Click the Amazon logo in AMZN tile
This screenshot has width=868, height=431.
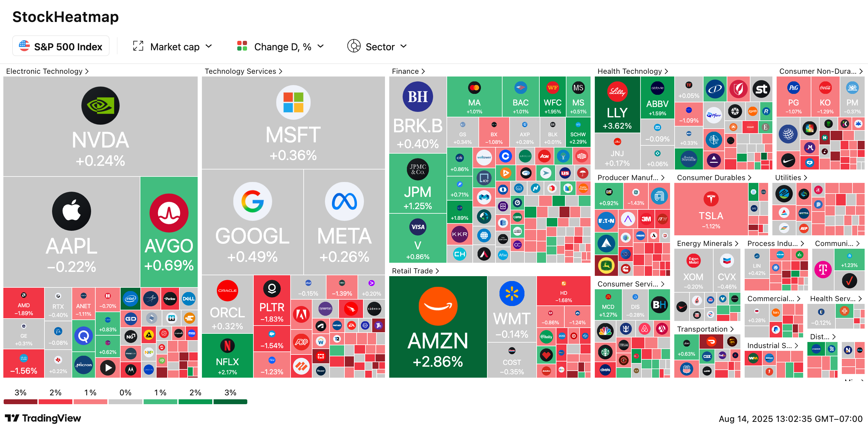pyautogui.click(x=438, y=306)
